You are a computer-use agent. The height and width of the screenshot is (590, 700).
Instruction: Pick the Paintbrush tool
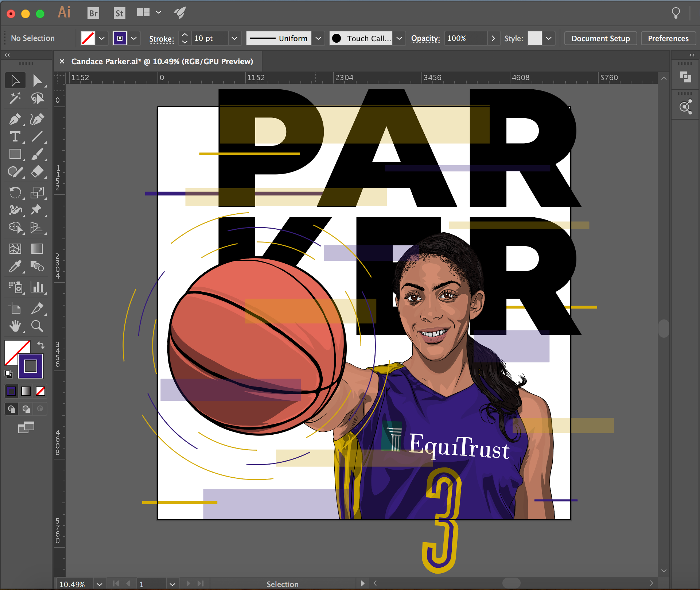pos(37,154)
